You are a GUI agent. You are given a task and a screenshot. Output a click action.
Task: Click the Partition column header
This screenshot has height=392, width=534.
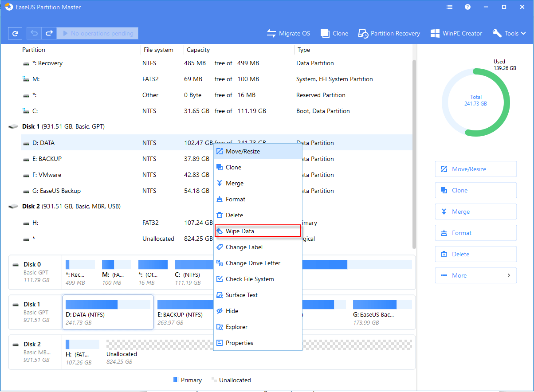pos(34,50)
